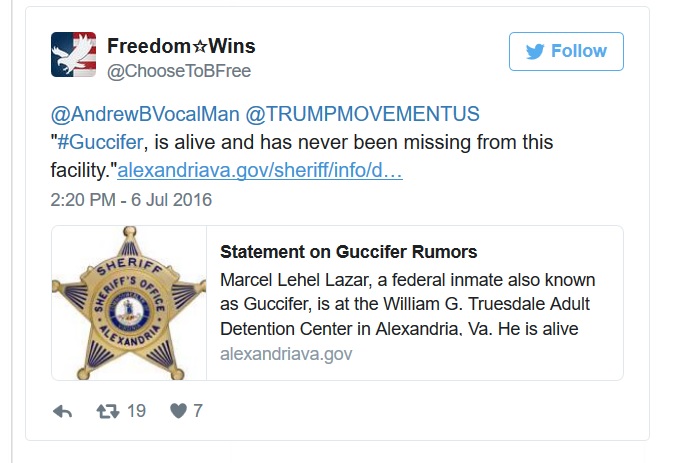Image resolution: width=687 pixels, height=463 pixels.
Task: Open the @TRUMPMOVEMENTUS mention
Action: click(362, 114)
